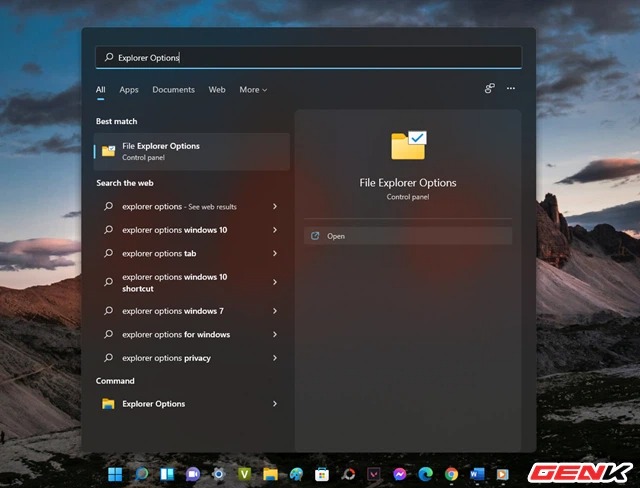Screen dimensions: 640x488
Task: Expand the More filter dropdown
Action: [253, 90]
